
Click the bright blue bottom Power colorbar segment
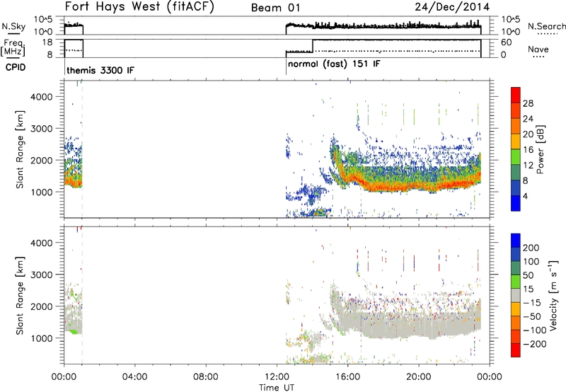(x=516, y=203)
